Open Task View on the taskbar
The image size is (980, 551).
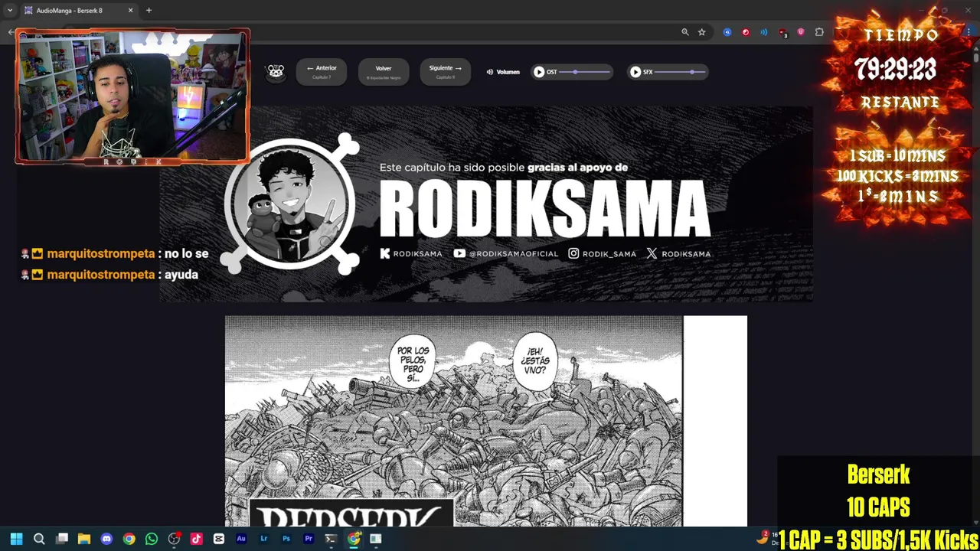(62, 539)
